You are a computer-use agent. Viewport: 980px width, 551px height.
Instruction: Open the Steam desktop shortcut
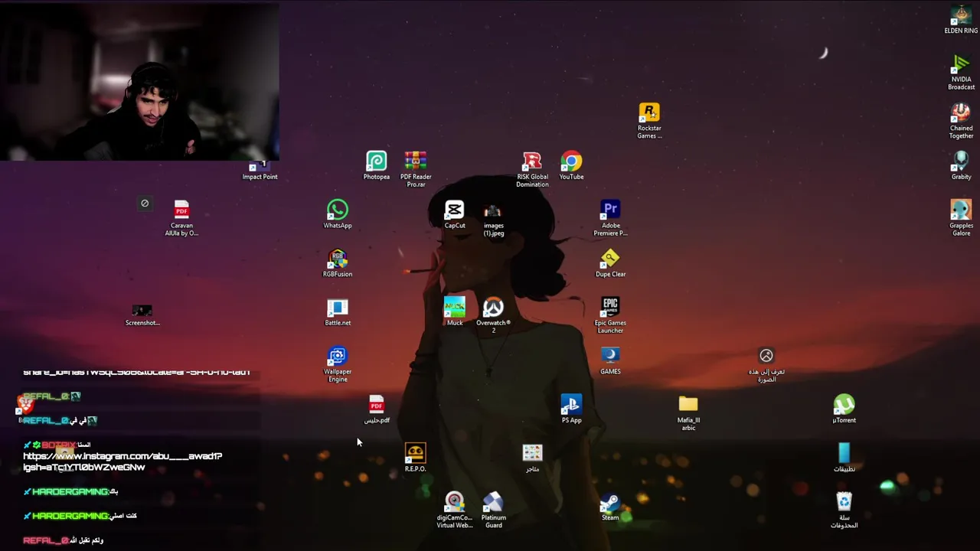(610, 507)
